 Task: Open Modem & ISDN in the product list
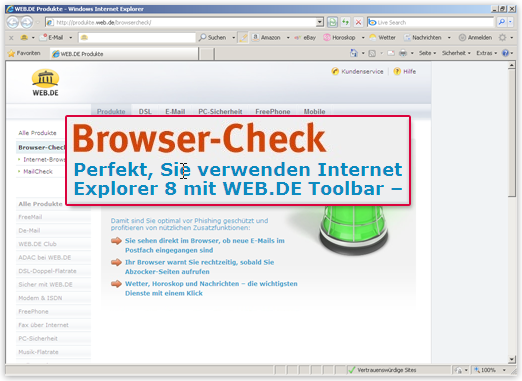40,298
